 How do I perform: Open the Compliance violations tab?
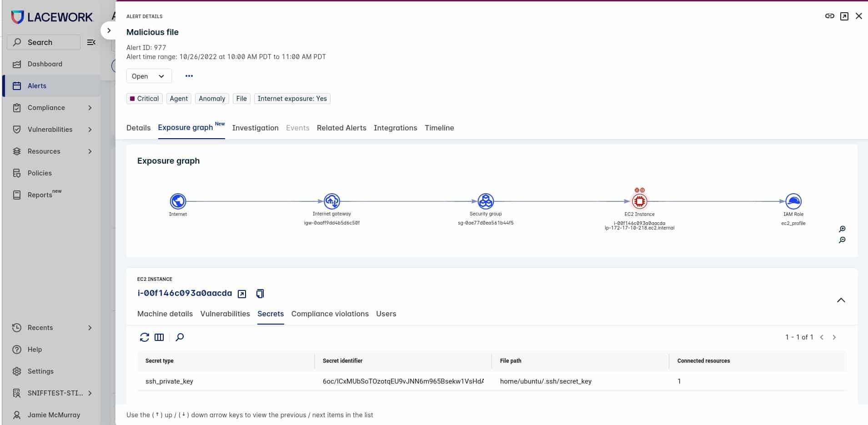330,314
